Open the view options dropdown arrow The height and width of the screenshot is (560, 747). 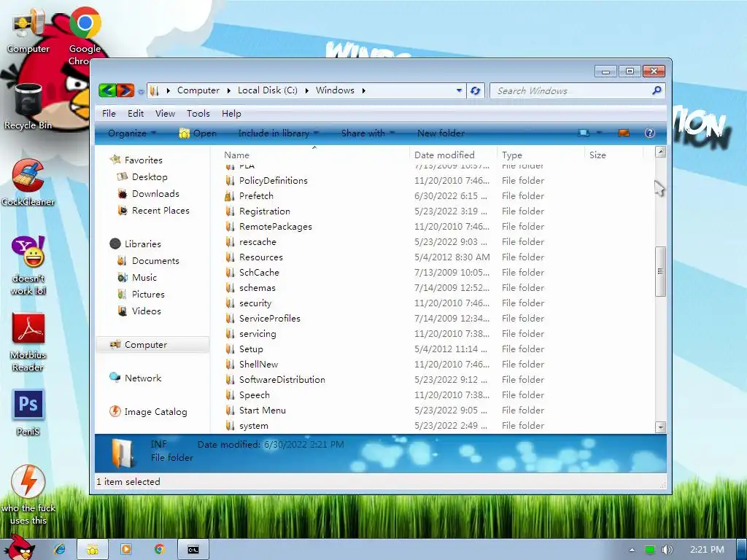coord(599,133)
